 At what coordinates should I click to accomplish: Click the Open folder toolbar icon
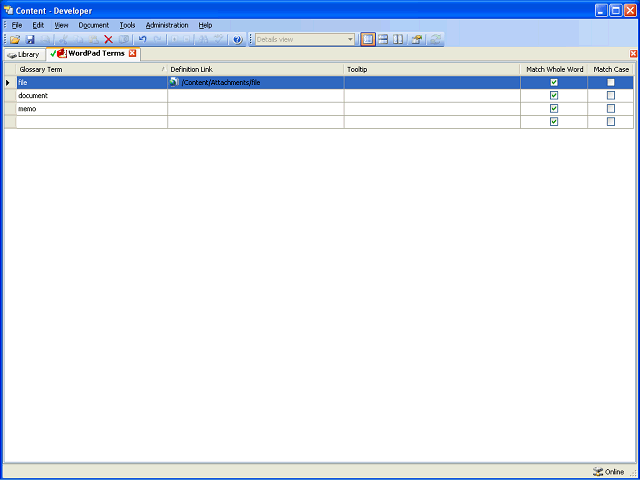15,40
